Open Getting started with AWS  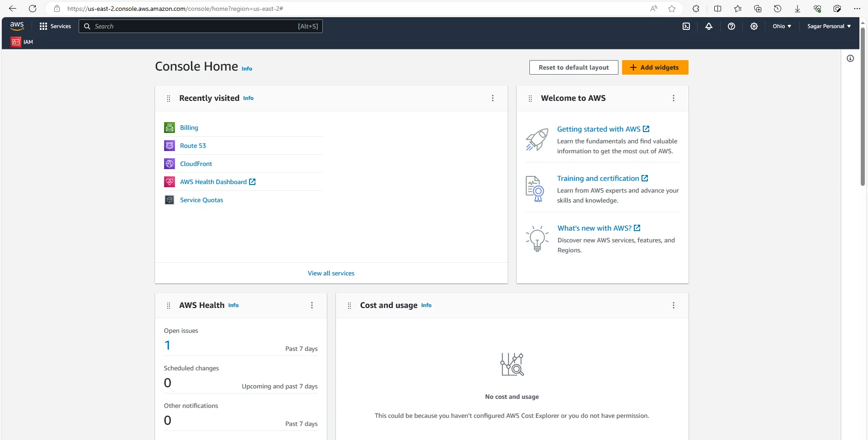click(603, 129)
